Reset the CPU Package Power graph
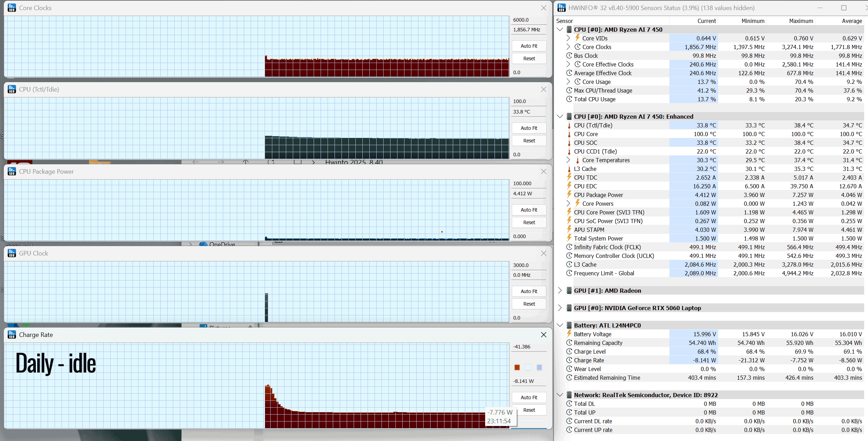This screenshot has width=868, height=441. tap(529, 222)
